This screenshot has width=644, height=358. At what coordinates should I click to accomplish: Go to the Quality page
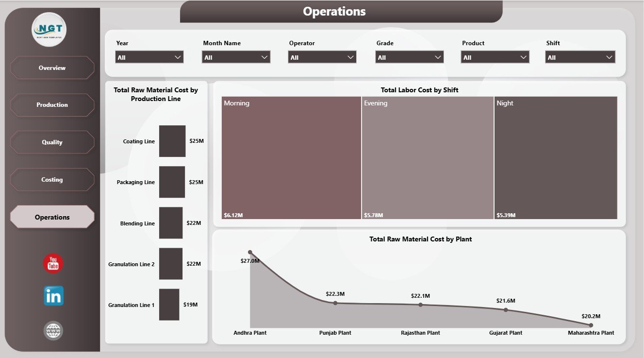[x=52, y=142]
